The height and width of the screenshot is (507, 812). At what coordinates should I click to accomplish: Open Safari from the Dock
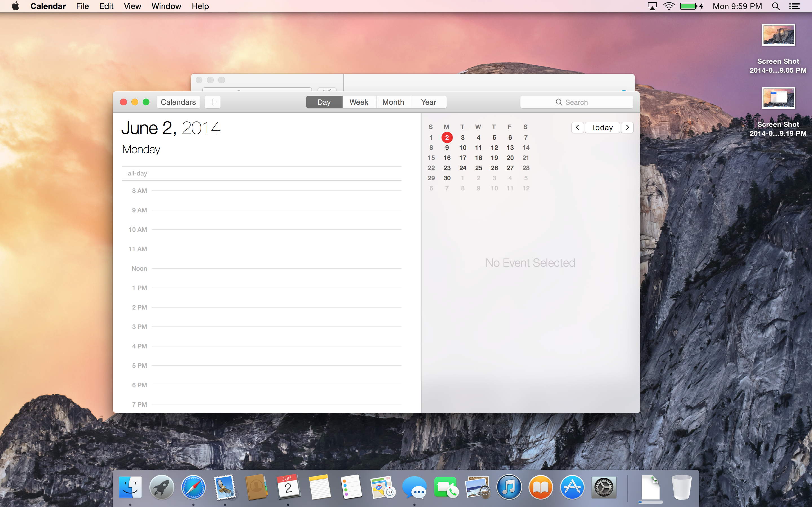pyautogui.click(x=193, y=487)
